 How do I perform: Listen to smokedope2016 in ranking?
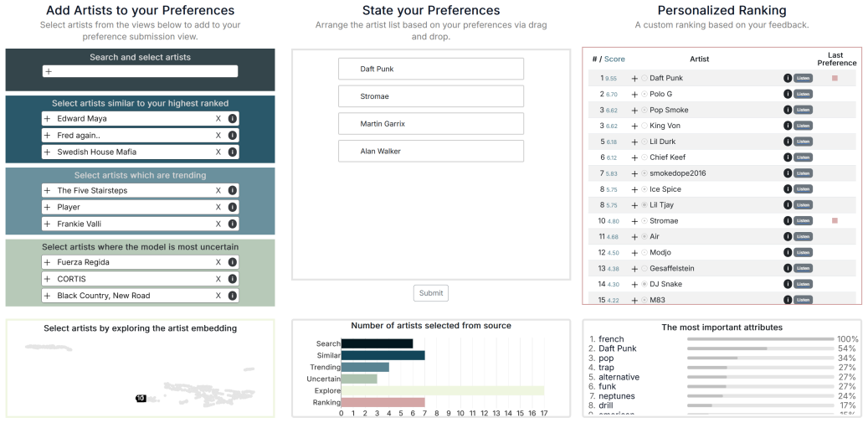(803, 173)
